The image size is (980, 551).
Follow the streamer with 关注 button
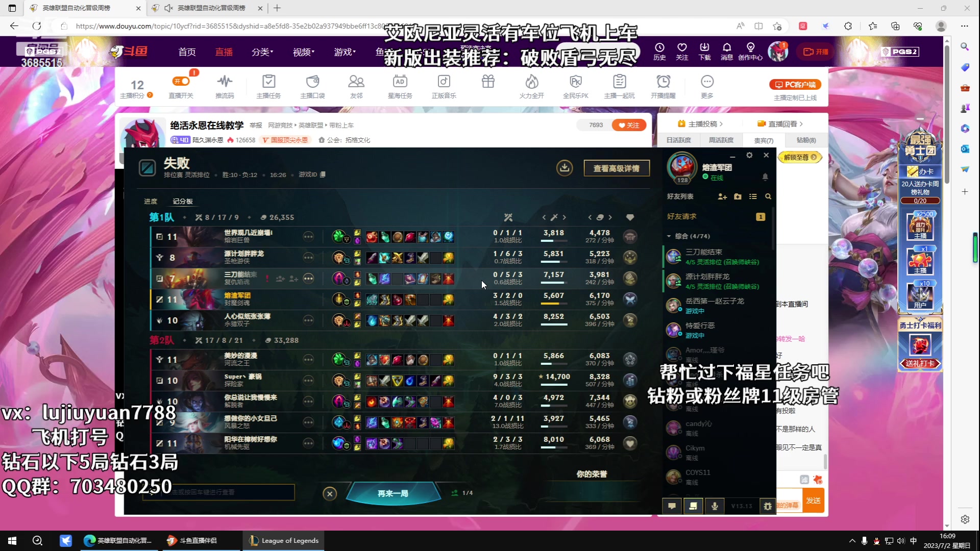point(629,125)
